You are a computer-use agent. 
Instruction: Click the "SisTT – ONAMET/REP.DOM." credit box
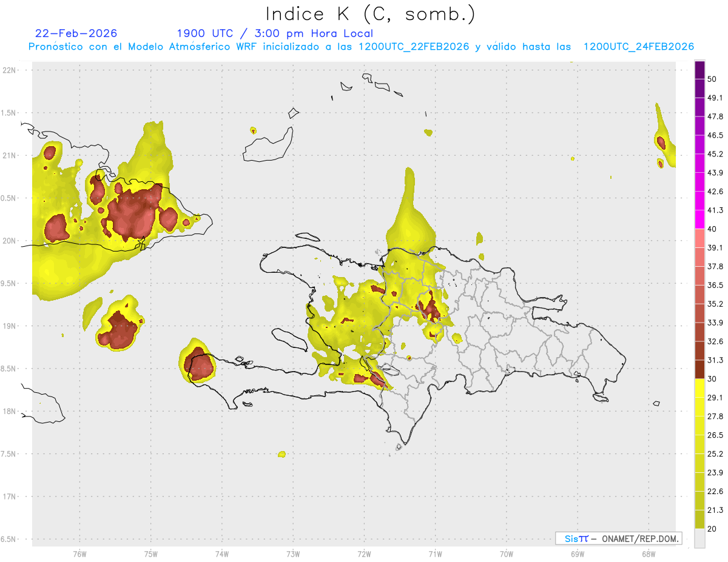618,538
